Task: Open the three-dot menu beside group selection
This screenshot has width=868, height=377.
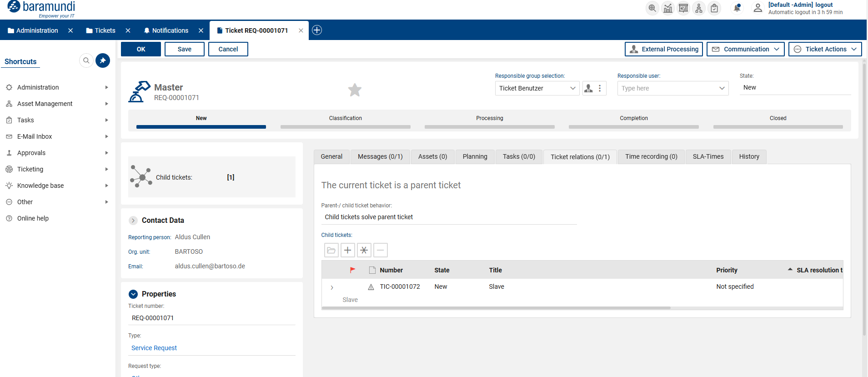Action: tap(600, 88)
